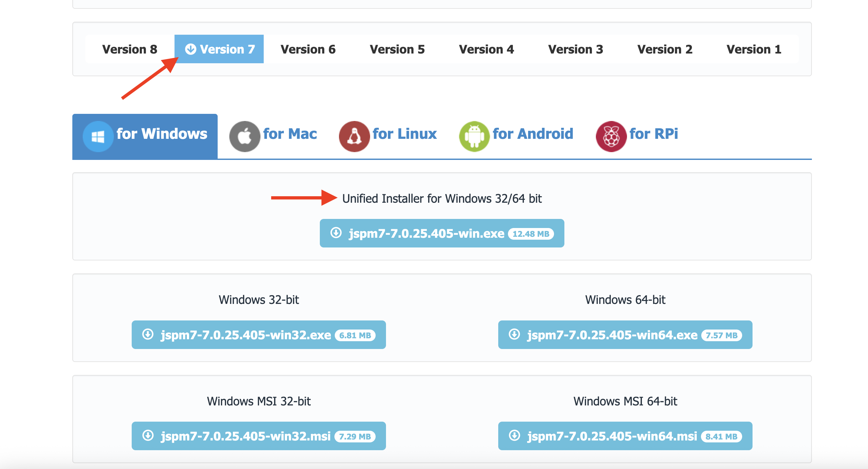
Task: Open the for Linux text link
Action: click(404, 134)
